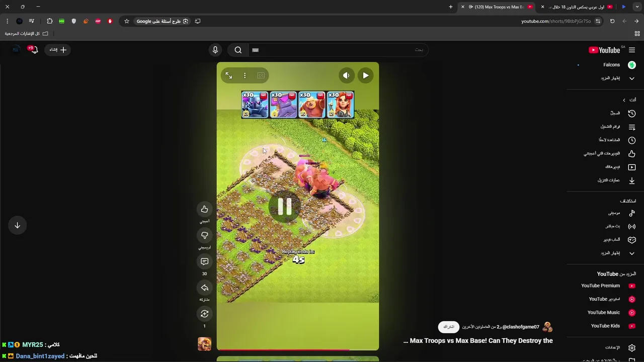Reload the page

612,21
